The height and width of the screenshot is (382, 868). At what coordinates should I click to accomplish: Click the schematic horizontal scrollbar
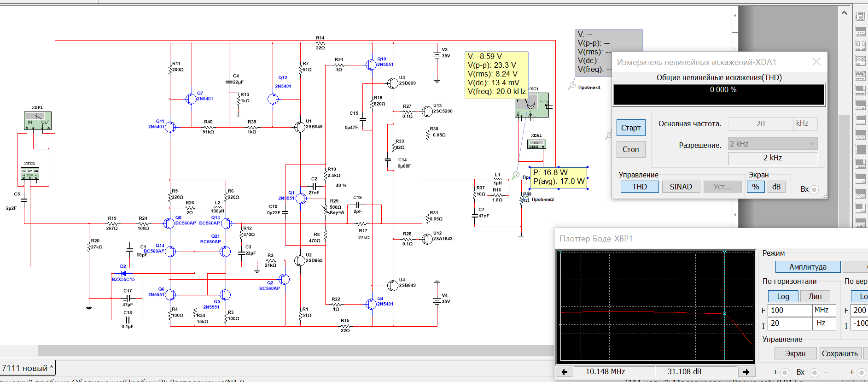point(295,351)
